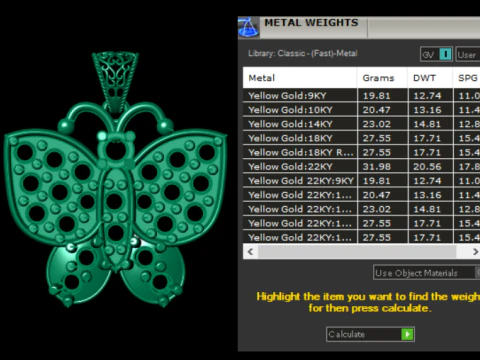The height and width of the screenshot is (360, 480).
Task: Click the METAL WEIGHTS panel title
Action: click(x=311, y=23)
